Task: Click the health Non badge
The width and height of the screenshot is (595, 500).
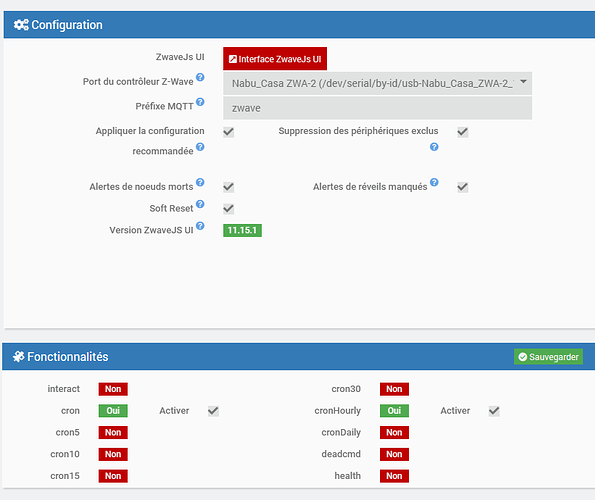Action: [394, 476]
